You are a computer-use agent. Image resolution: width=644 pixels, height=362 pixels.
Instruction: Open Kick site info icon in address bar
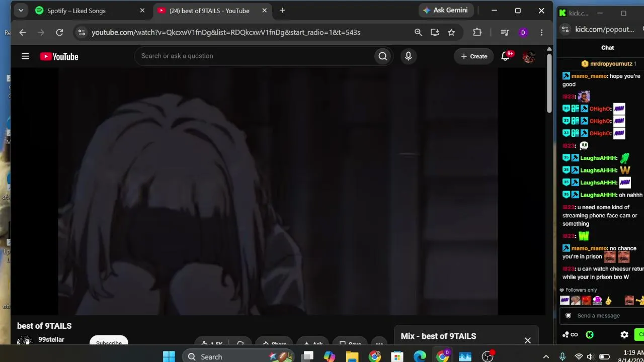[x=566, y=29]
